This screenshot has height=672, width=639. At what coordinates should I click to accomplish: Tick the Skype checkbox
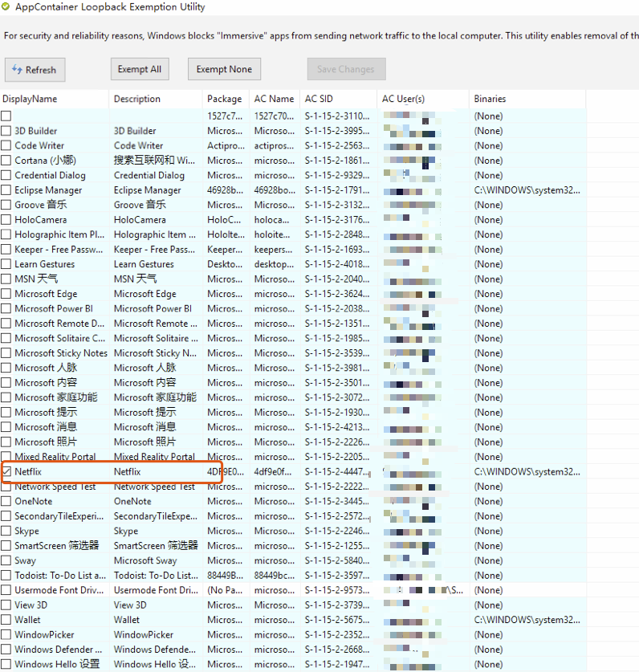click(6, 531)
